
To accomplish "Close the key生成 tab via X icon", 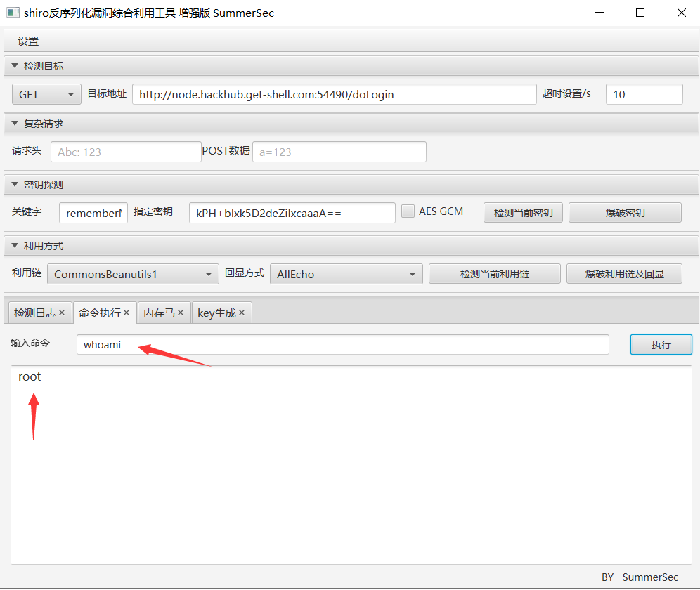I will (242, 313).
